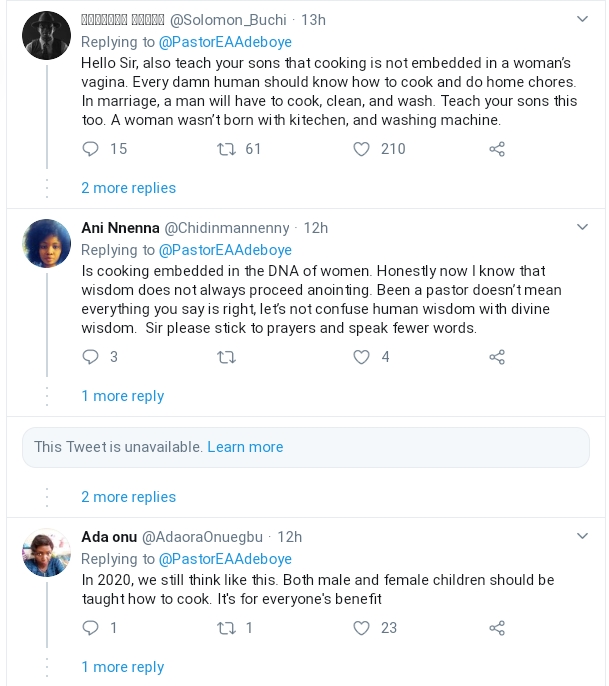
Task: Like Ada onu's tweet with 23 likes
Action: click(362, 628)
